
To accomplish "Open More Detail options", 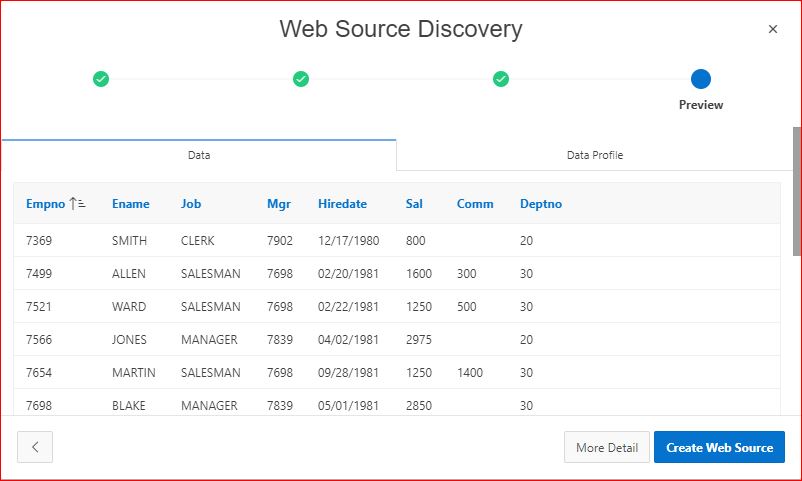I will [607, 447].
